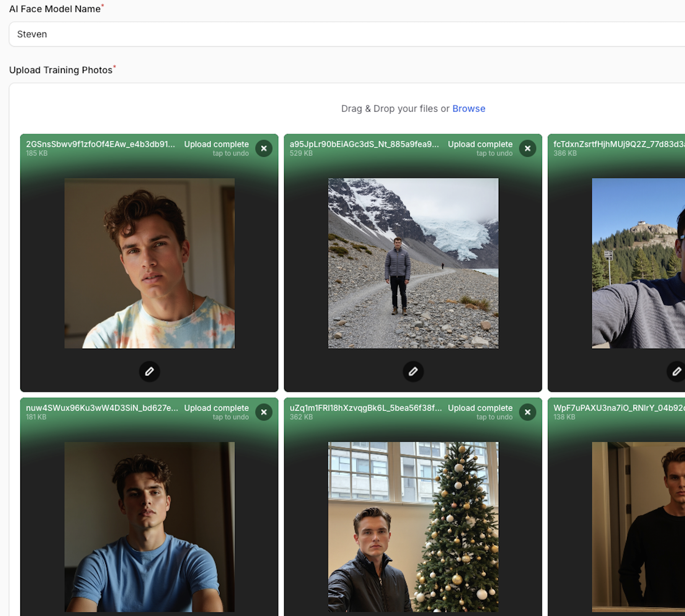This screenshot has height=616, width=685.
Task: Click the Upload Training Photos label
Action: 61,70
